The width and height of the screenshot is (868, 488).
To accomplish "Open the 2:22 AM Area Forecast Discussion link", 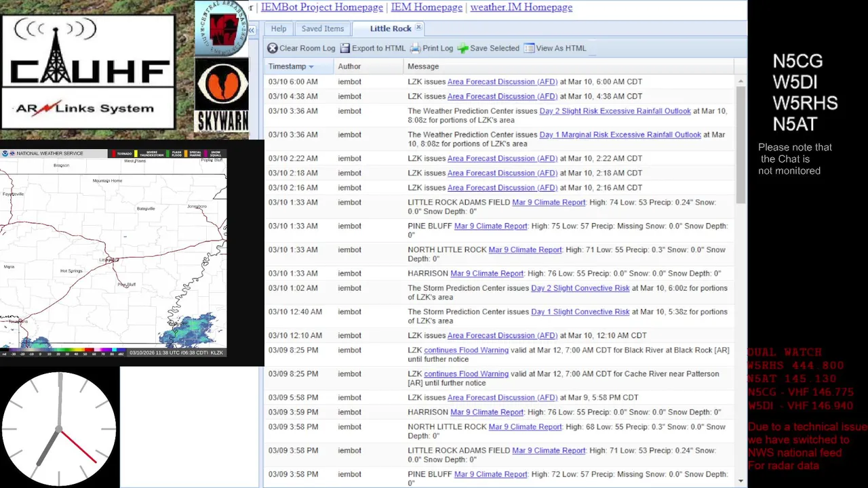I will point(502,159).
